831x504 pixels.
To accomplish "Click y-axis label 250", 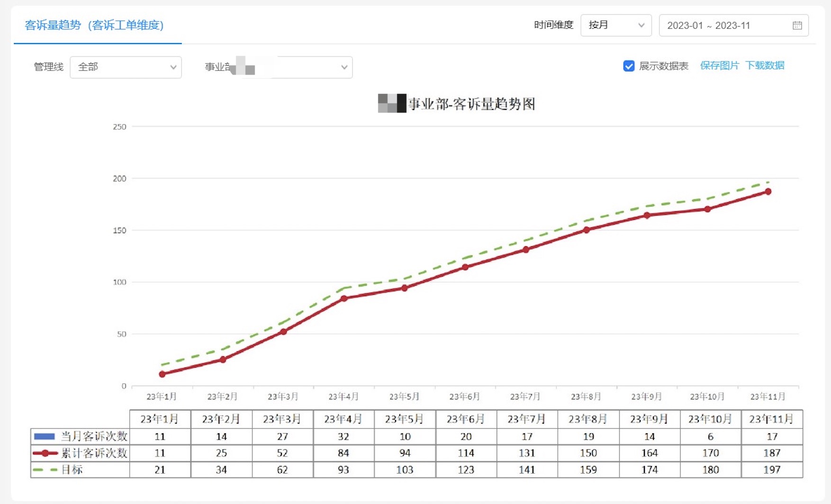I will 119,127.
